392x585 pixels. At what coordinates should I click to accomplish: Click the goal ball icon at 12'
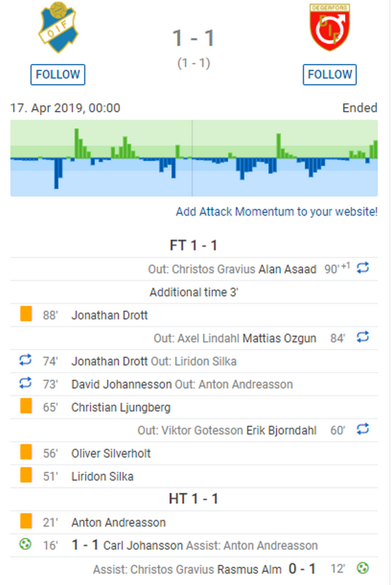tap(363, 568)
